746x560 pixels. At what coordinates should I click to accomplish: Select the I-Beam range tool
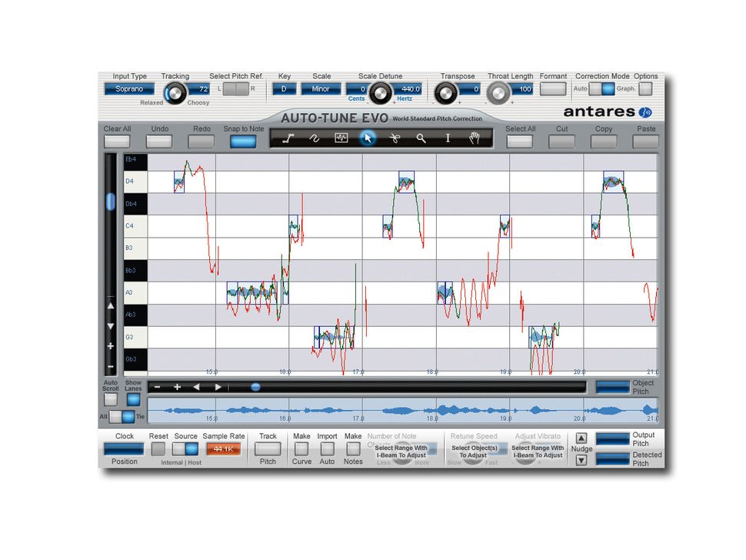click(448, 138)
